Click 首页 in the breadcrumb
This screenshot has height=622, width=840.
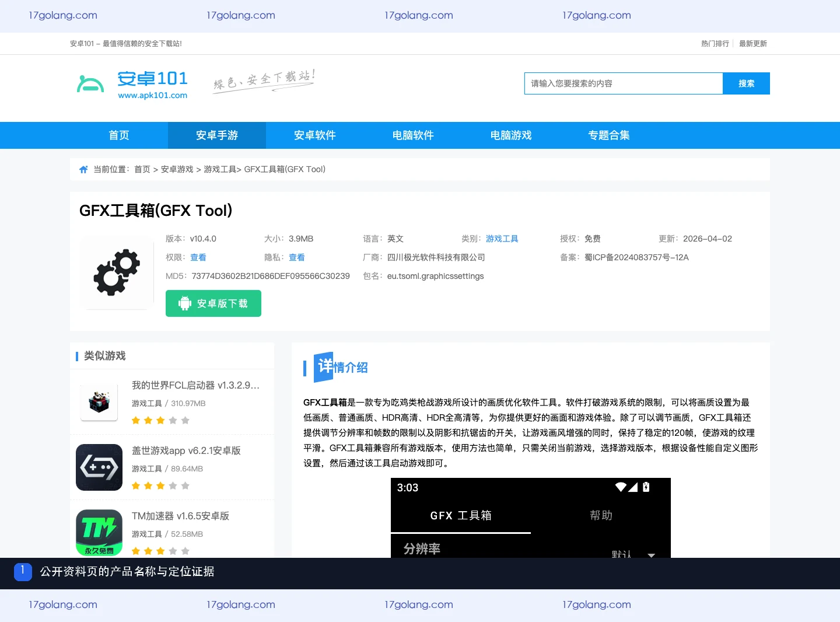pyautogui.click(x=142, y=169)
